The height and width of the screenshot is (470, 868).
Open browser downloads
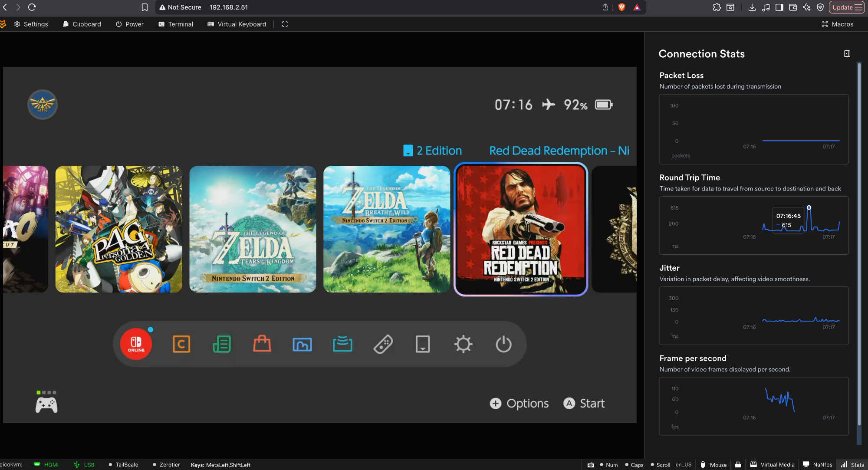[x=752, y=7]
